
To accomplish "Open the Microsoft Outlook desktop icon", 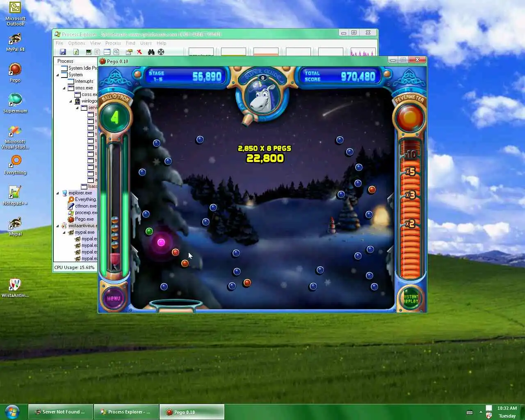I will 15,14.
